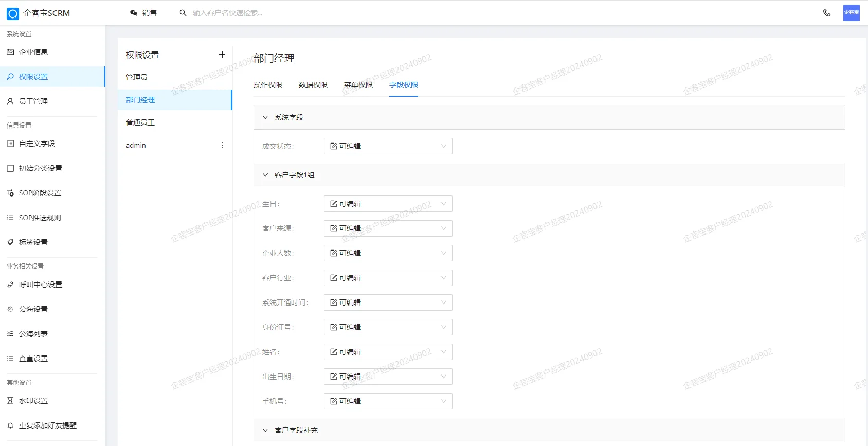Open 水印设置
This screenshot has width=868, height=446.
[52, 401]
